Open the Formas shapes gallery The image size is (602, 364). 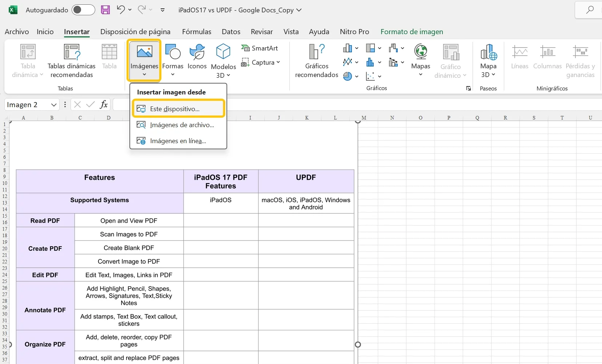(173, 60)
